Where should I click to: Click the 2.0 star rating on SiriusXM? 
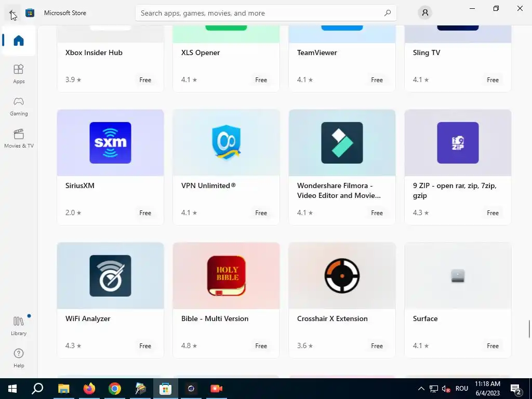click(73, 212)
